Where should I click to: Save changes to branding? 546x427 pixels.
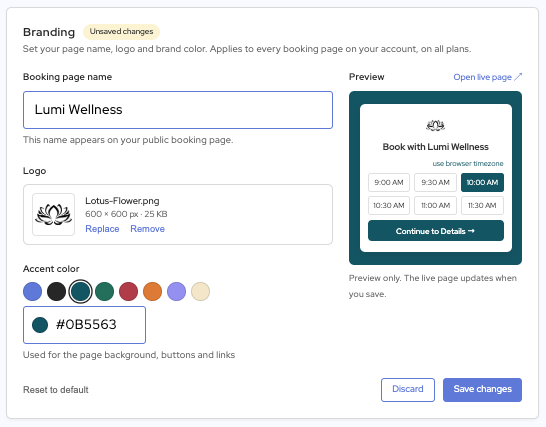click(482, 390)
